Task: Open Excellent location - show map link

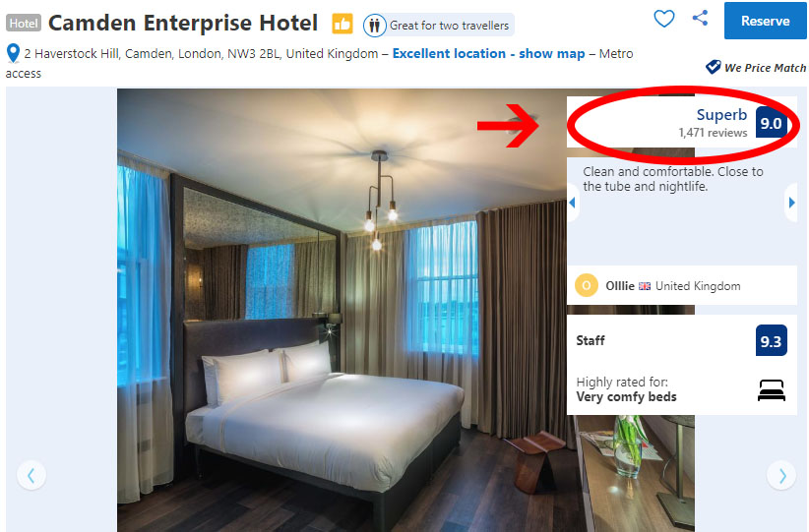Action: (x=488, y=54)
